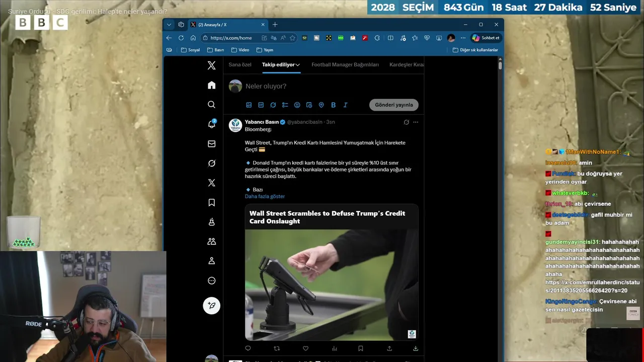Open browser settings and more menu

click(463, 38)
